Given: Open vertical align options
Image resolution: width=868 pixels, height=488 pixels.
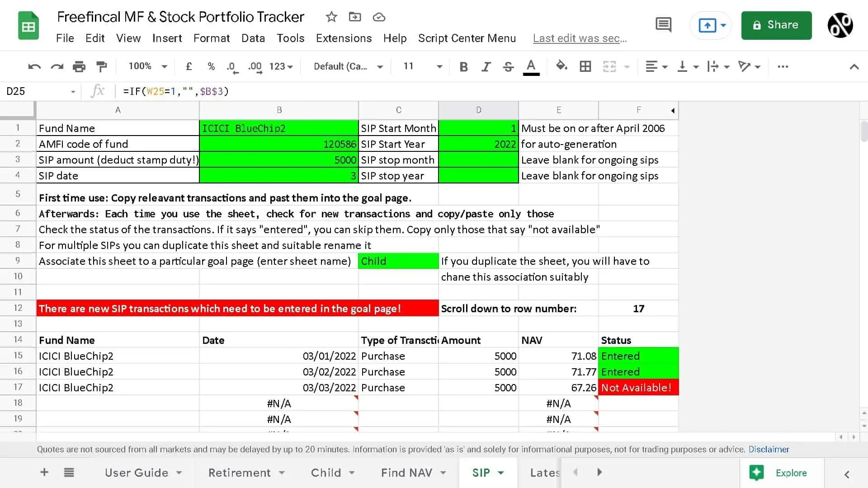Looking at the screenshot, I should [x=688, y=67].
